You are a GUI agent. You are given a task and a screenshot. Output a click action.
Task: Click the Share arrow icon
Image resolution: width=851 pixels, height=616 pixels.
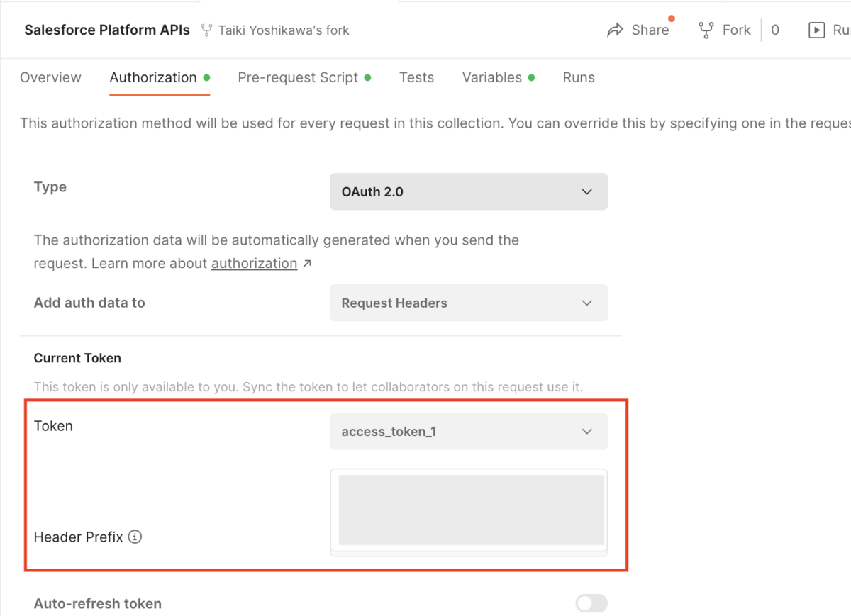[x=616, y=30]
